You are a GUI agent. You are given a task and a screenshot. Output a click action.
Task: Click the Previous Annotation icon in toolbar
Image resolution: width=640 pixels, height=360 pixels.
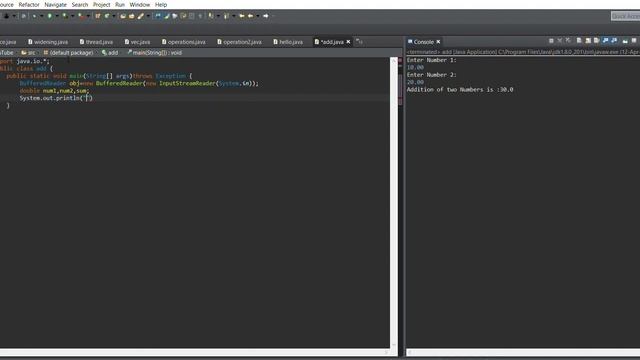[x=227, y=16]
